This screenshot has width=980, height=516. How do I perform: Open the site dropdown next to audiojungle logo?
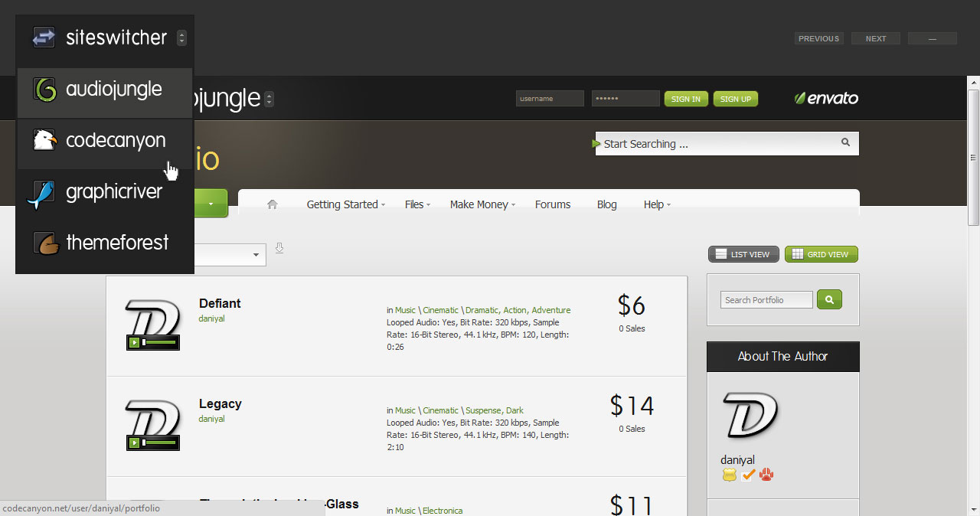pos(269,100)
